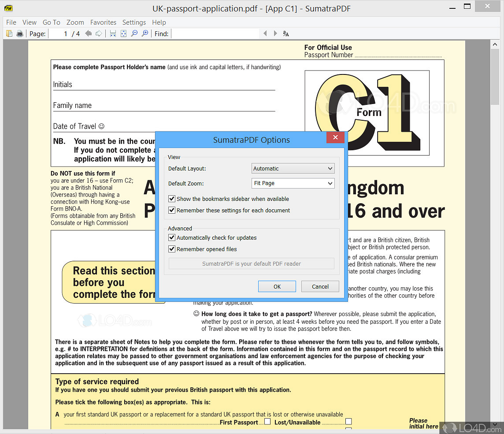
Task: Click the SumatraPDF Options dialog title
Action: tap(252, 140)
